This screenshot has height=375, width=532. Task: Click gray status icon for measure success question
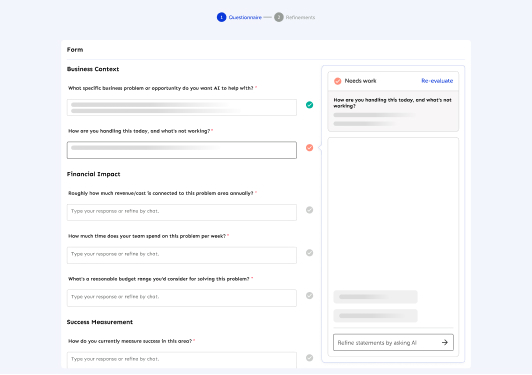point(309,358)
